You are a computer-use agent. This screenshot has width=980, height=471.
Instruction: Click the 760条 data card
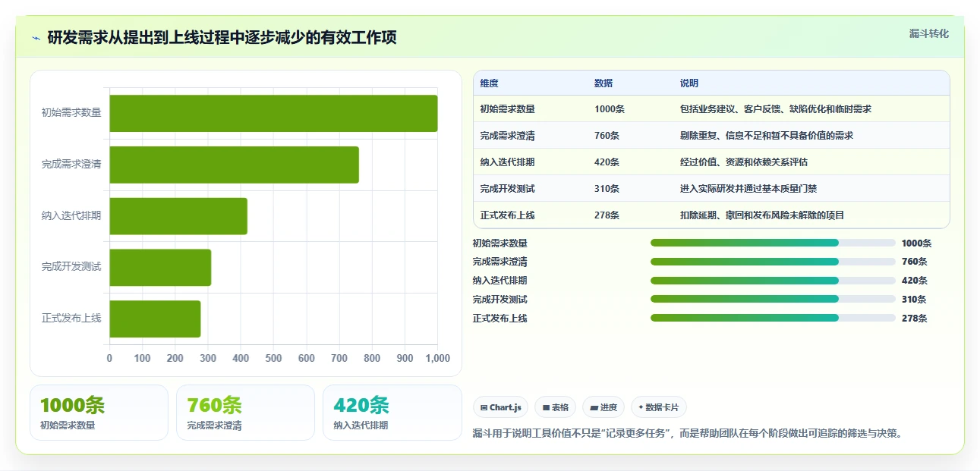(x=245, y=413)
